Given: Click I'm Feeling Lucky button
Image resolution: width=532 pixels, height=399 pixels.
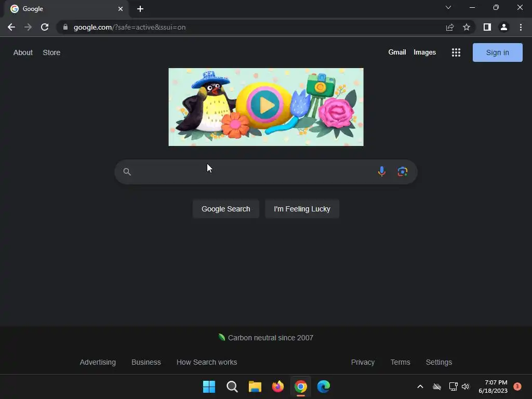Looking at the screenshot, I should (302, 209).
